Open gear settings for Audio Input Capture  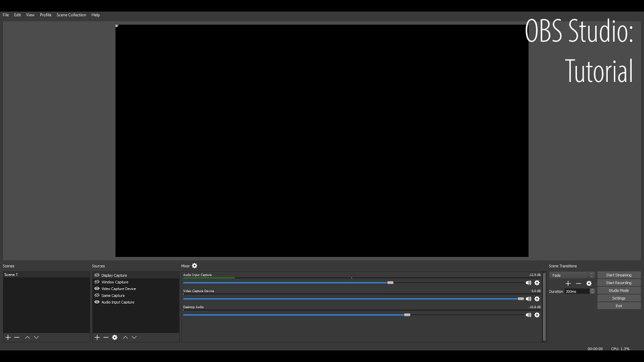point(537,283)
